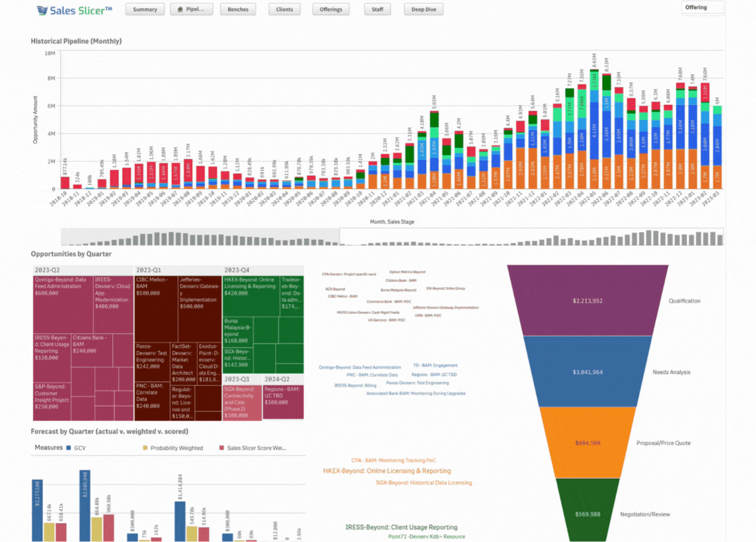
Task: Click the 'SGX-Beyond: Historical Data Licensing' word
Action: point(424,483)
